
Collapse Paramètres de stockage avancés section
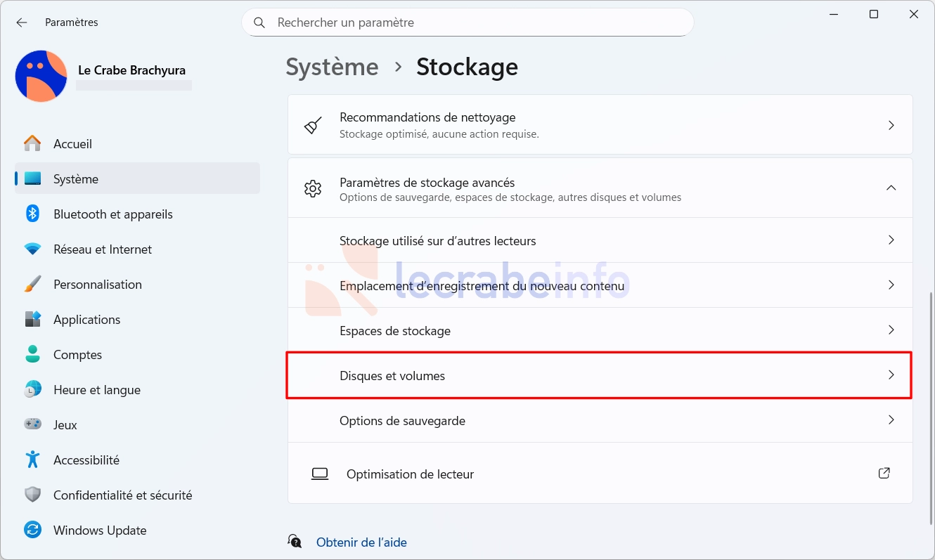click(x=891, y=188)
